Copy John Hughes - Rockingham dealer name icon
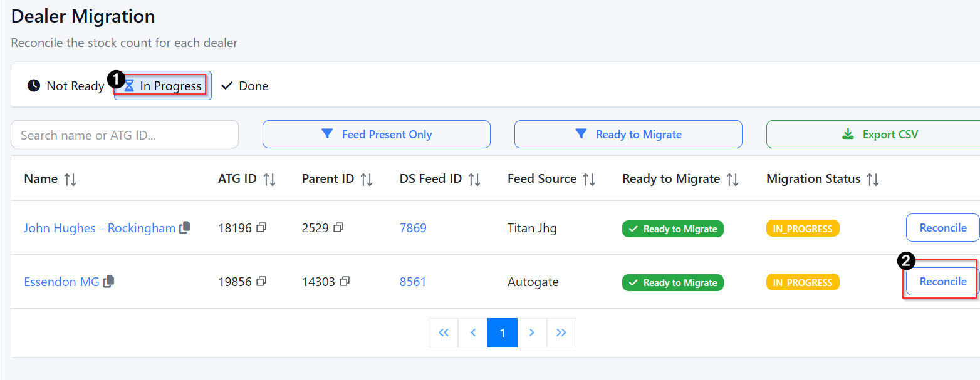 (185, 229)
